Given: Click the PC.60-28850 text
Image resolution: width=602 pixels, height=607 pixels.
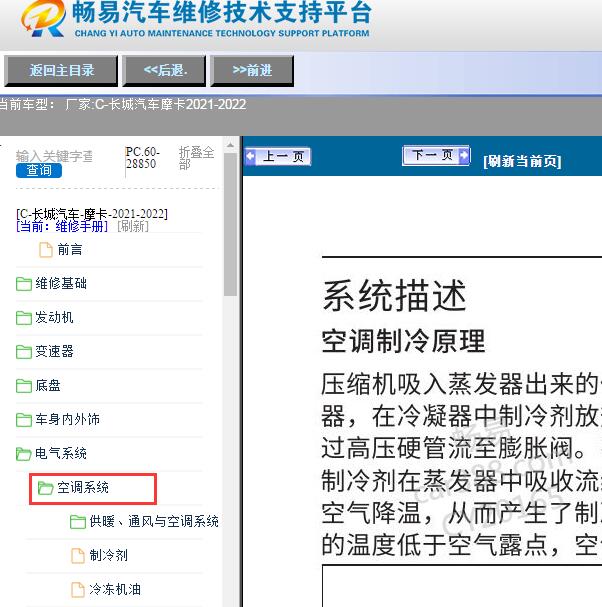Looking at the screenshot, I should [142, 158].
